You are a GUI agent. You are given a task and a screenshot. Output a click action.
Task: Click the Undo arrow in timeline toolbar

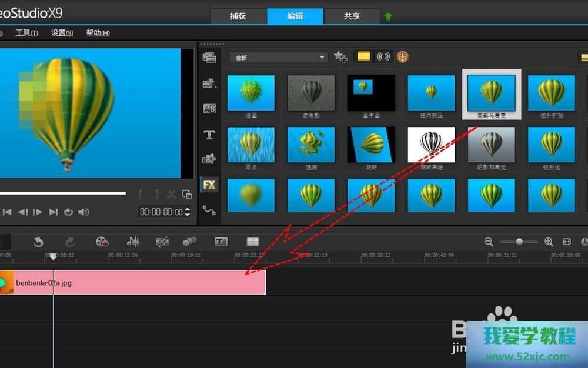[38, 242]
